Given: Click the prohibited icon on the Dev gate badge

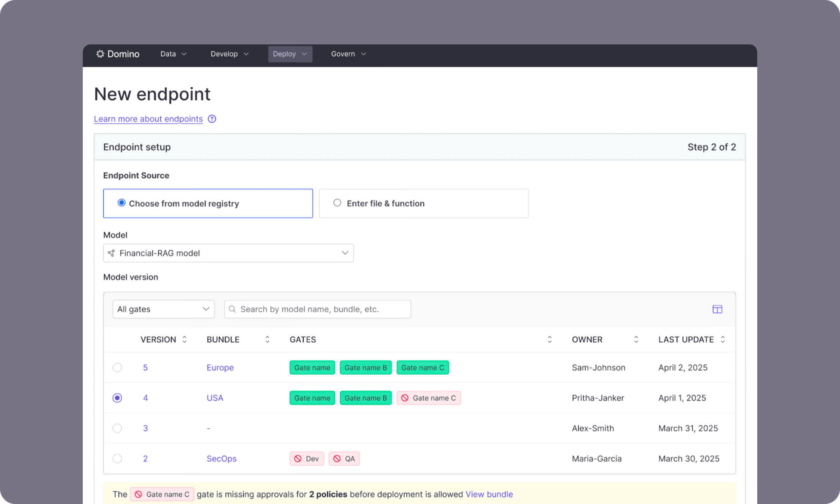Looking at the screenshot, I should pos(298,458).
